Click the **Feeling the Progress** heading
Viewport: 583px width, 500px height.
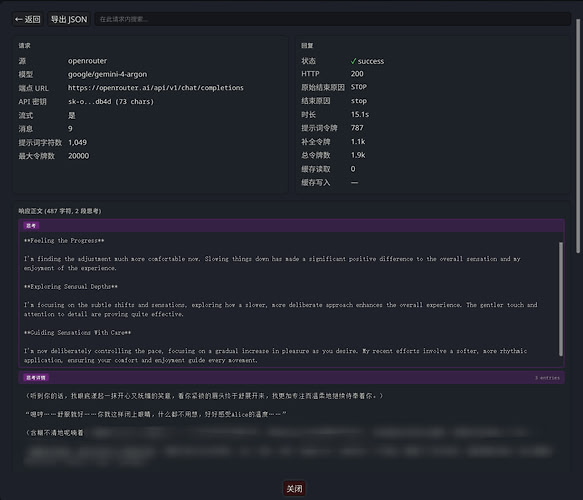pyautogui.click(x=64, y=241)
